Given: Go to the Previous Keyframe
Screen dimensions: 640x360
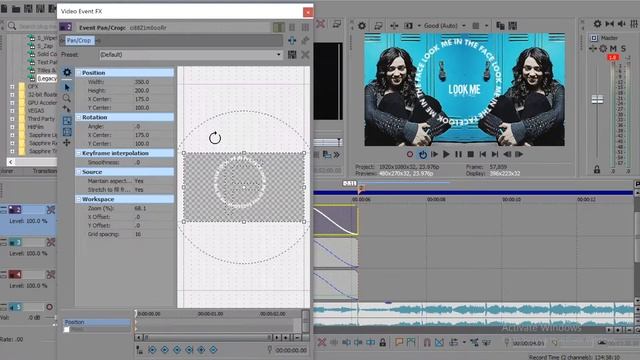Looking at the screenshot, I should tap(164, 350).
